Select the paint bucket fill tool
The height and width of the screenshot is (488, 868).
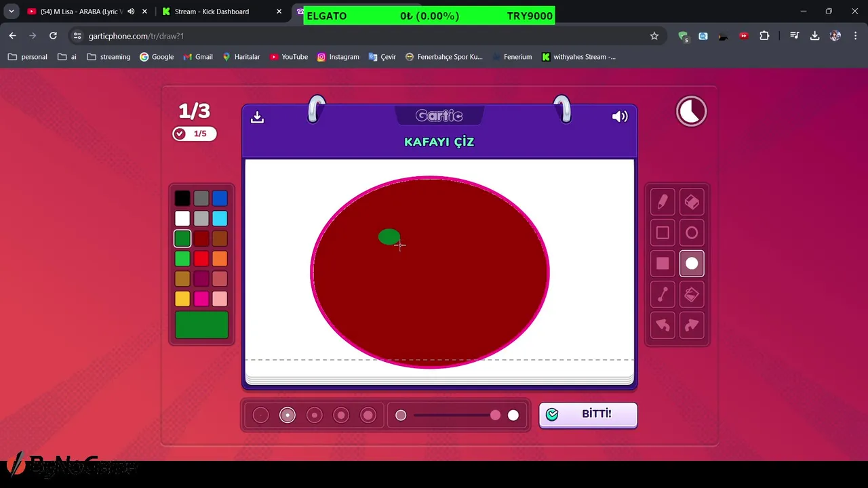pyautogui.click(x=692, y=295)
